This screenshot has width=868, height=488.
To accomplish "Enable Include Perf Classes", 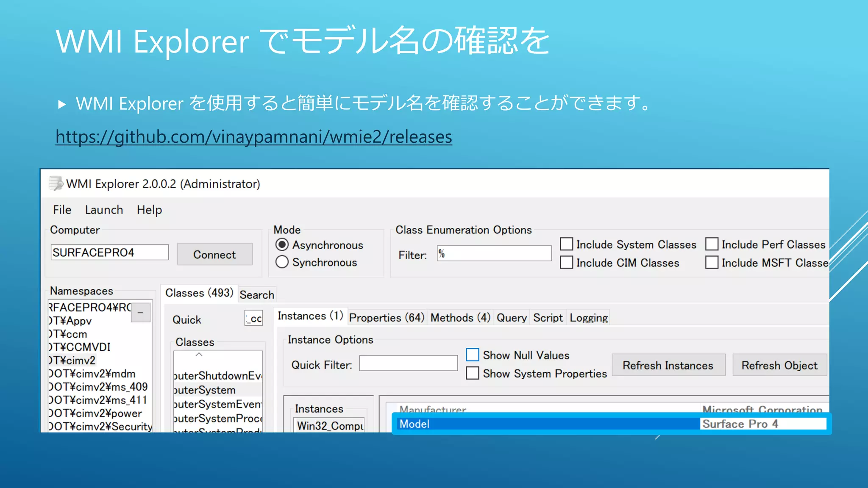I will tap(712, 244).
